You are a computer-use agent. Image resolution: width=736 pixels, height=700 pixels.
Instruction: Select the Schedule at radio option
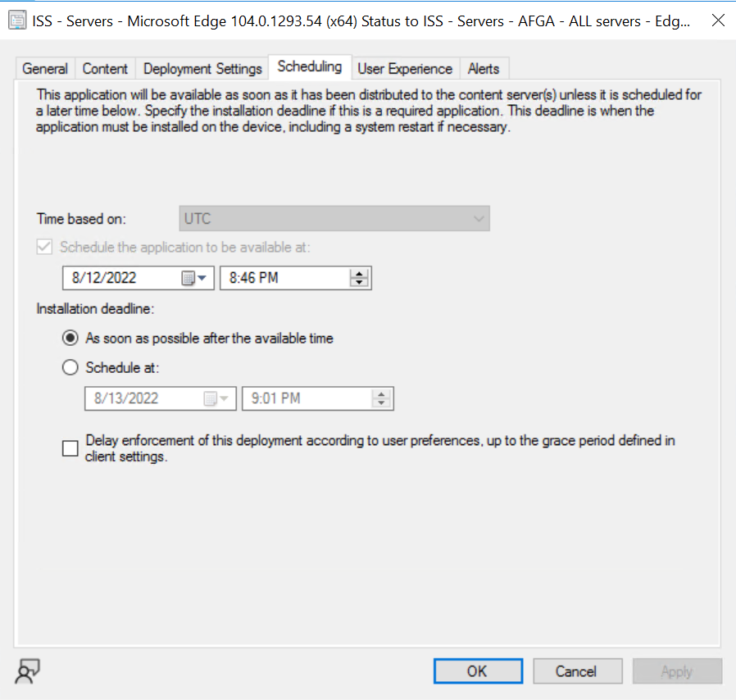70,367
